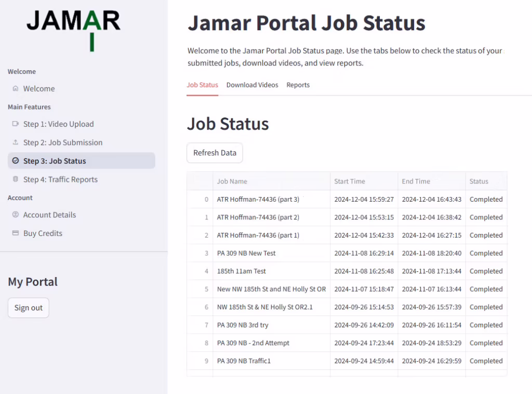This screenshot has height=394, width=532.
Task: Click end time 2024-09-24 16:29:59
Action: point(432,361)
